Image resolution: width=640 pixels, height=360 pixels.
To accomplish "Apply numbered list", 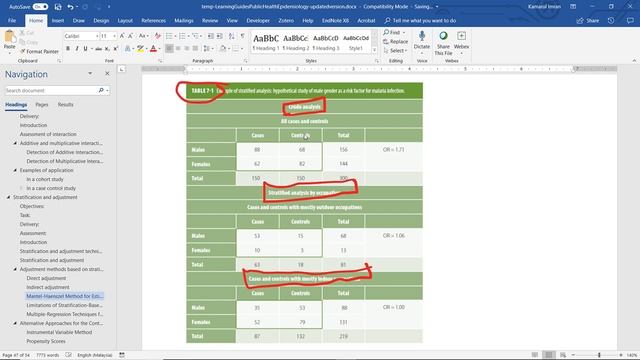I will 182,36.
